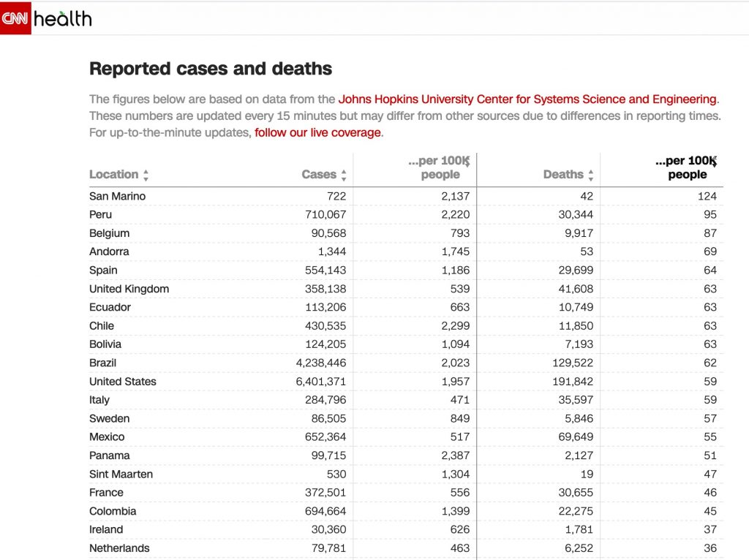Select the United States row name
749x560 pixels.
[x=123, y=382]
